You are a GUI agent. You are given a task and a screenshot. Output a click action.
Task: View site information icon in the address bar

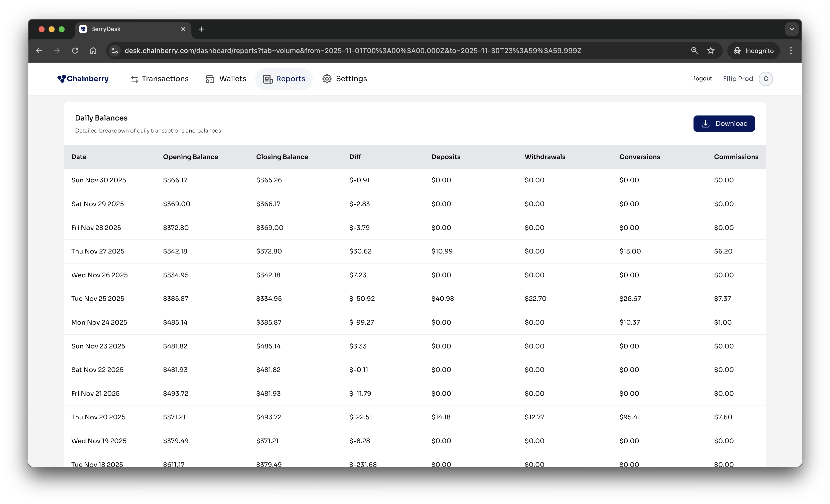[x=114, y=51]
